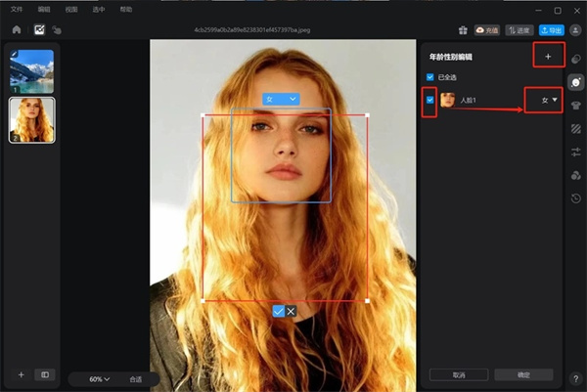Open the gift icon in top bar
This screenshot has height=392, width=587.
[x=463, y=30]
